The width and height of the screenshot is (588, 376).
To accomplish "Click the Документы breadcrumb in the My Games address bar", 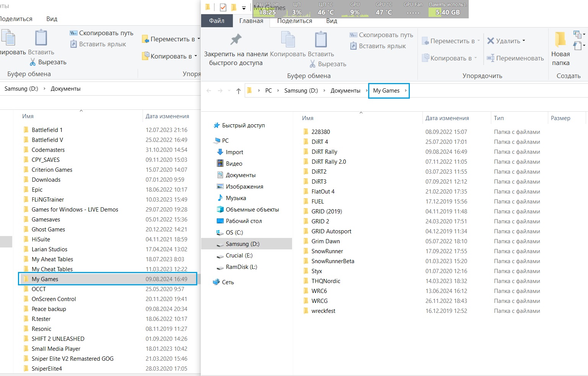I will 345,91.
